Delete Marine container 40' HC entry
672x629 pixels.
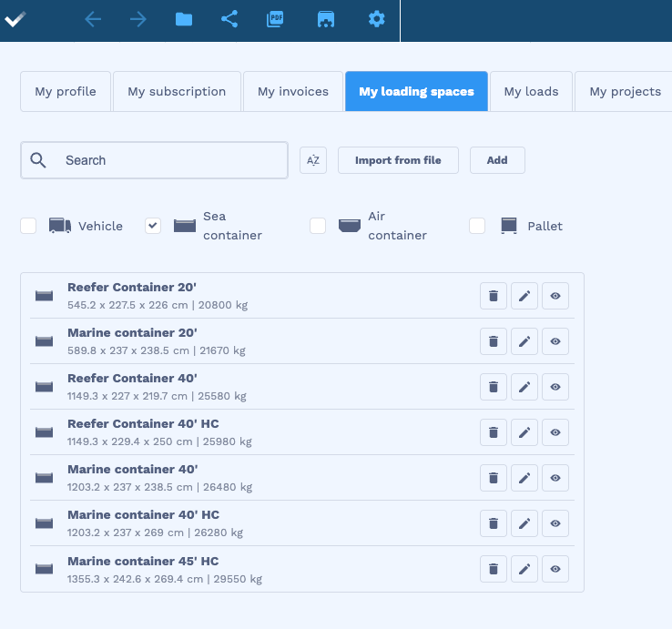(x=494, y=523)
